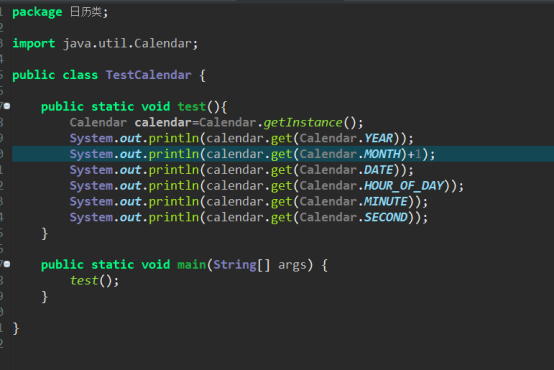Click the closing brace of the test method
The width and height of the screenshot is (554, 370).
pos(45,234)
